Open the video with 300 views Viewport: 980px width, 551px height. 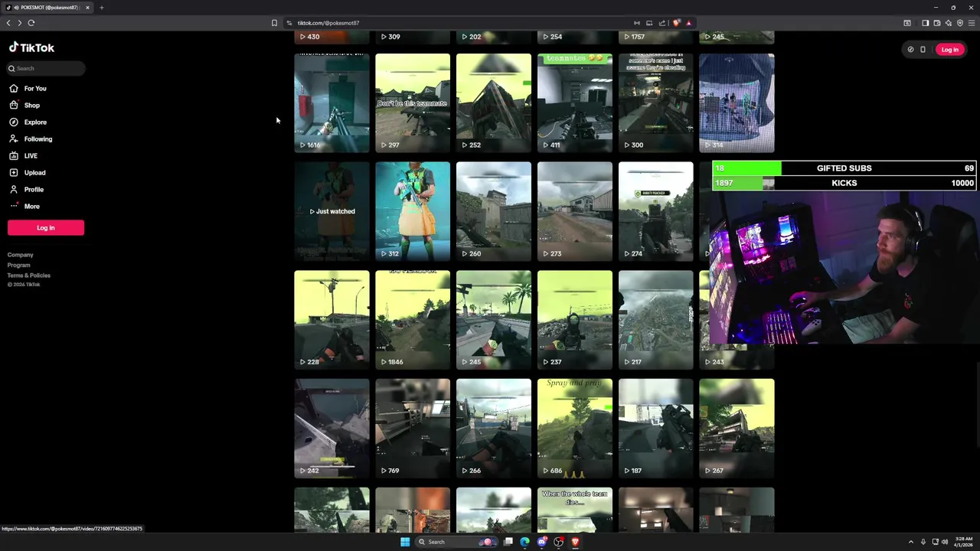pyautogui.click(x=656, y=103)
